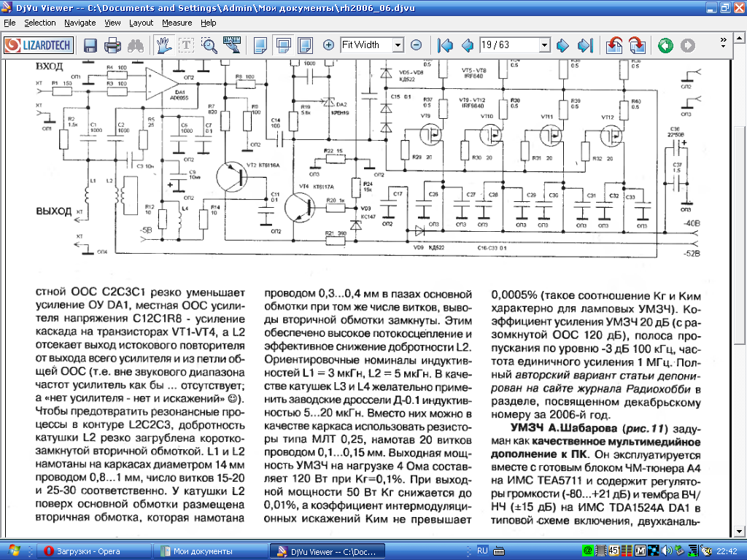Click the Save document icon
The image size is (747, 560).
(90, 45)
